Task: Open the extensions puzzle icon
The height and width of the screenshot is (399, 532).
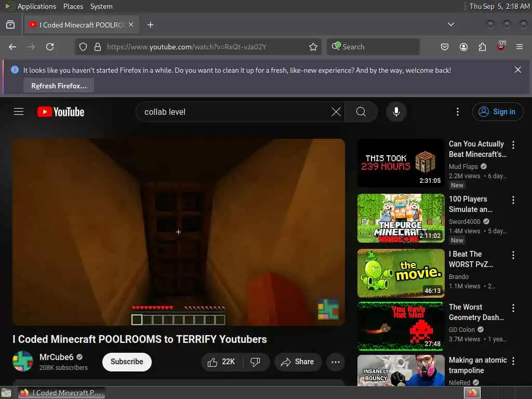Action: tap(482, 47)
